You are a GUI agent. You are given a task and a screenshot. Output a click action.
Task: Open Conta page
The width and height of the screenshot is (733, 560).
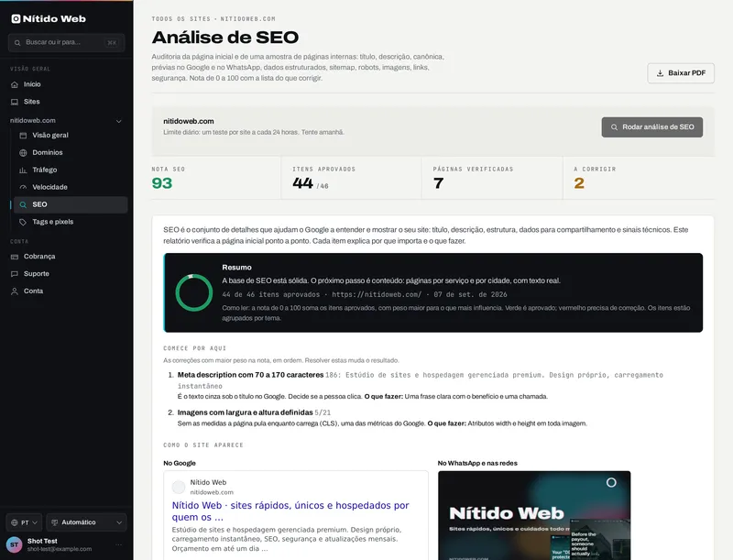point(67,291)
